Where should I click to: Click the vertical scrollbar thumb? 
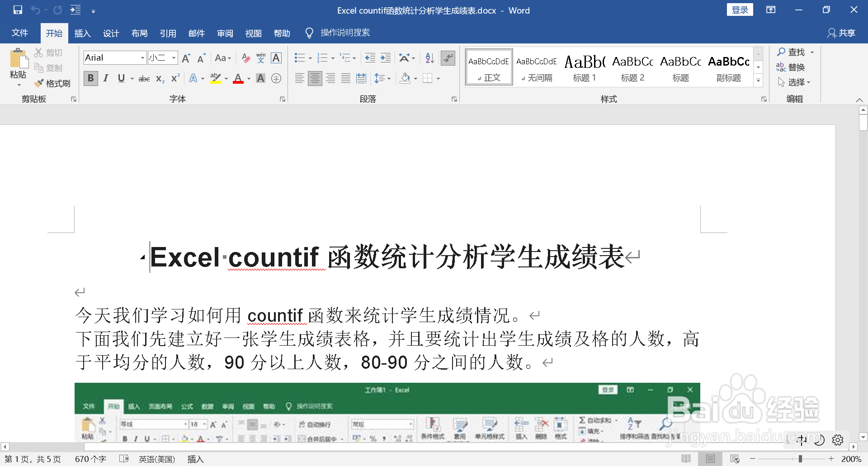point(863,122)
